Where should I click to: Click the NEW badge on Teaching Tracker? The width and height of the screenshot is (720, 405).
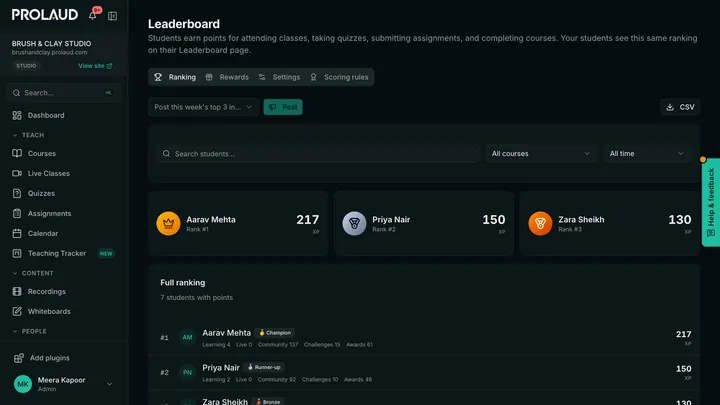(x=106, y=253)
